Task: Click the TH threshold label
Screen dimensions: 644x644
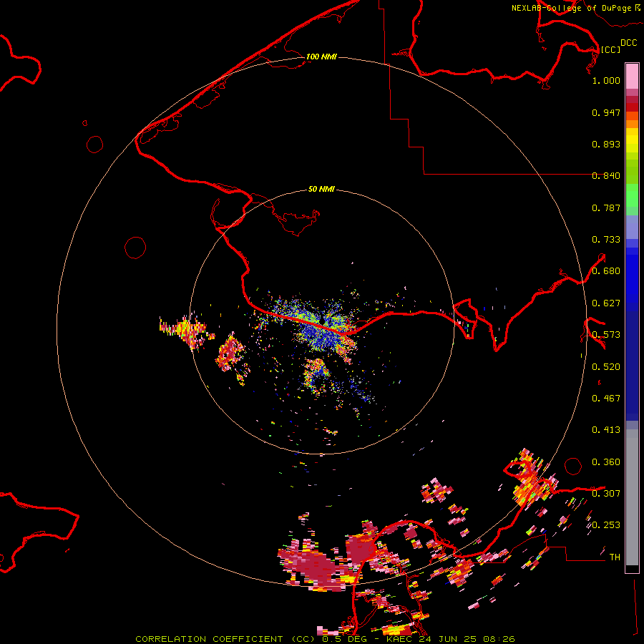Action: coord(615,557)
